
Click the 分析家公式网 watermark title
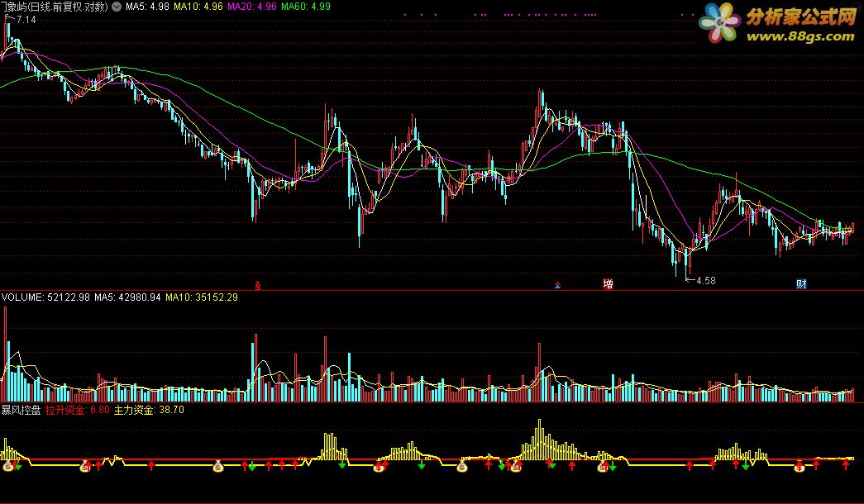801,17
